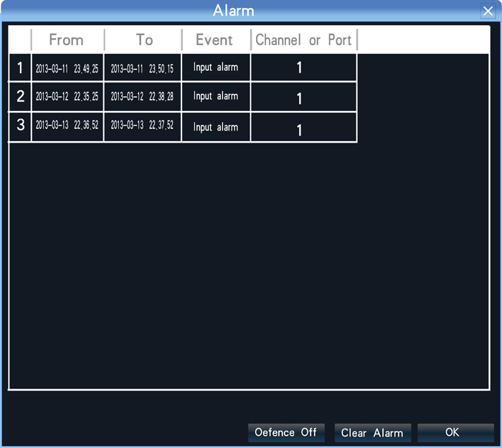Screen dimensions: 502x448
Task: Click the Clear Alarm button
Action: (x=373, y=433)
